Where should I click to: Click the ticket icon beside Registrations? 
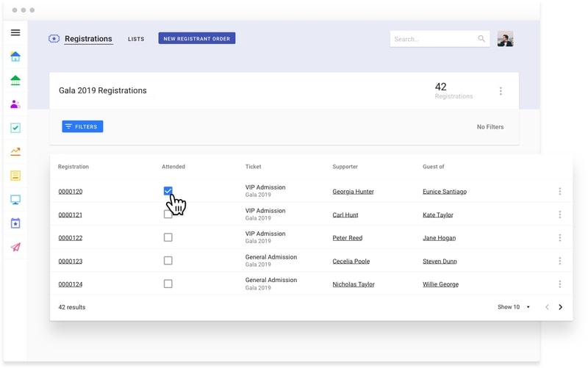54,39
